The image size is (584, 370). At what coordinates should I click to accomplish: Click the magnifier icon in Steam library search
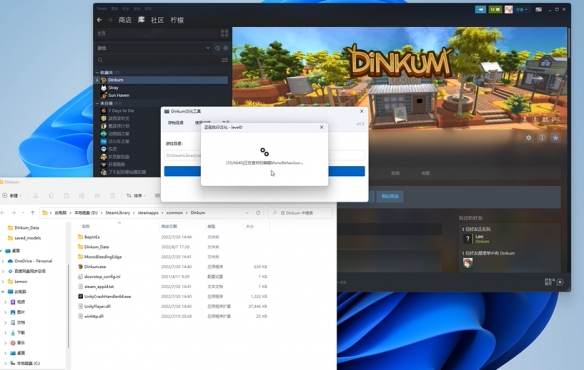pos(100,60)
